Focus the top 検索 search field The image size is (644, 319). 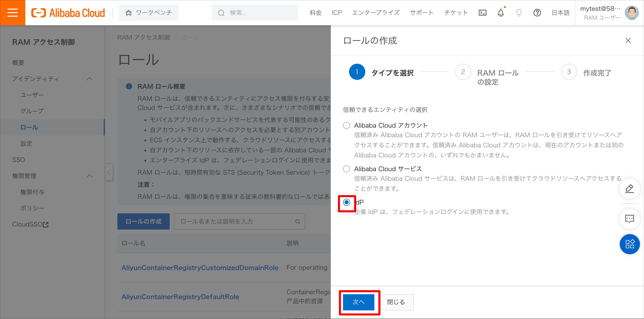click(255, 13)
